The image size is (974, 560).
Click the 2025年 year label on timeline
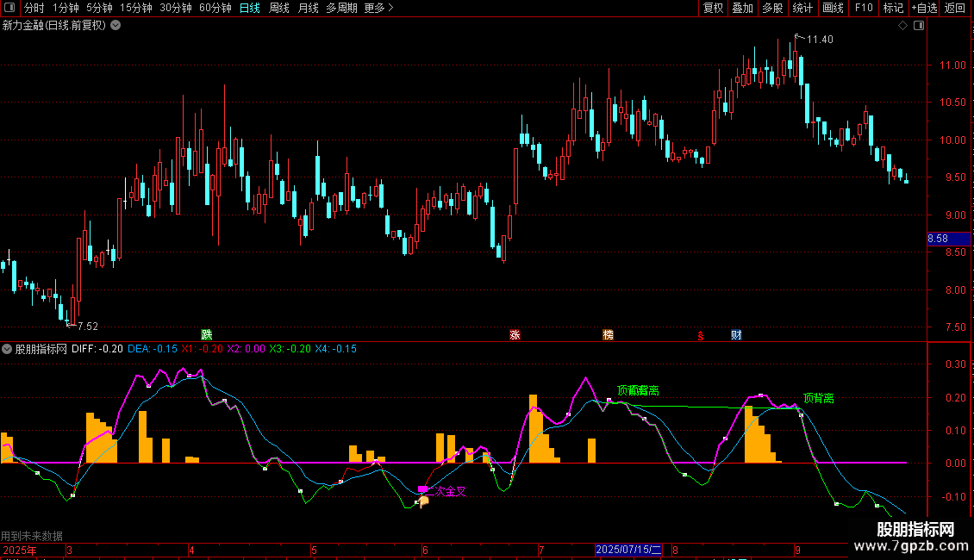pos(20,550)
